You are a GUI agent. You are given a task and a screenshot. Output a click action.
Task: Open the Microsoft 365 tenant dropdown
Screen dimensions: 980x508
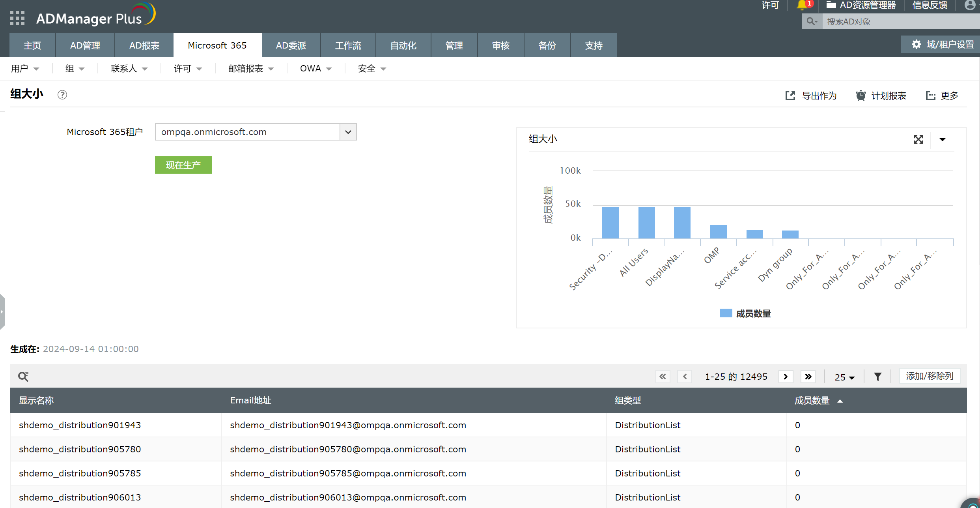point(348,132)
